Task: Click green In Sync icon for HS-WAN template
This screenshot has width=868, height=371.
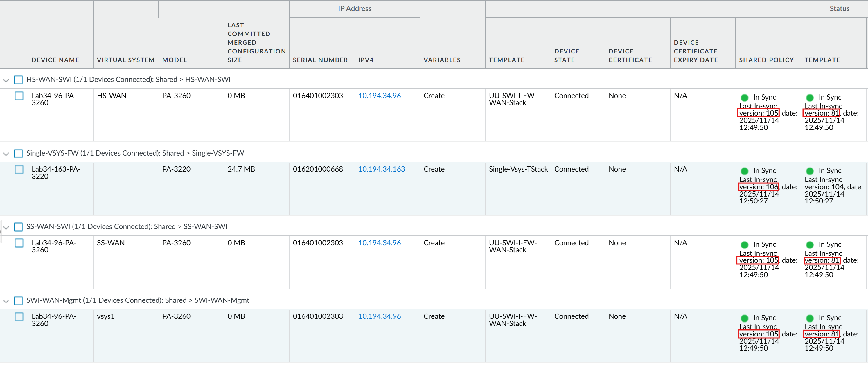Action: pos(810,97)
